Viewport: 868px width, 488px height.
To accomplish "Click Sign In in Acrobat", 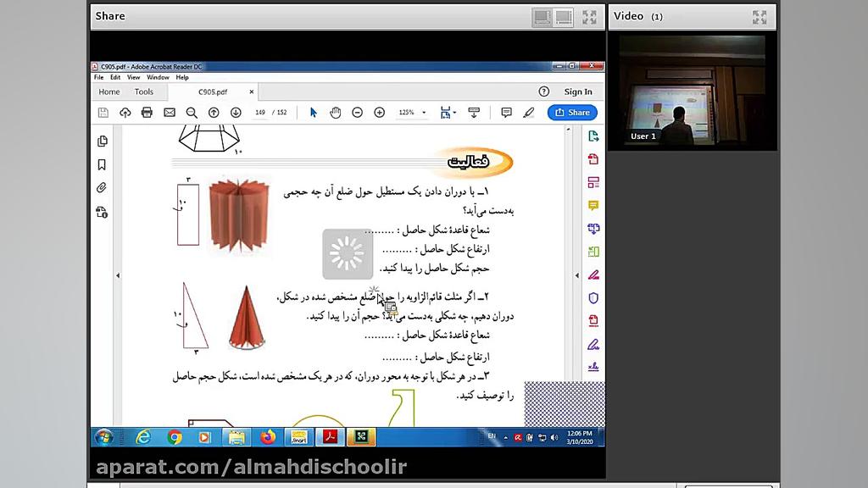I will pos(578,91).
